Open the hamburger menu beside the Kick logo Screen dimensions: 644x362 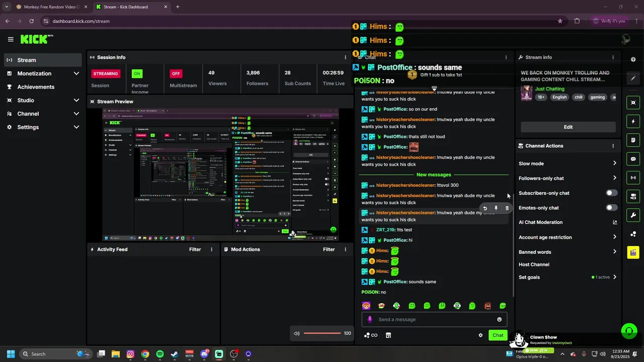tap(11, 39)
